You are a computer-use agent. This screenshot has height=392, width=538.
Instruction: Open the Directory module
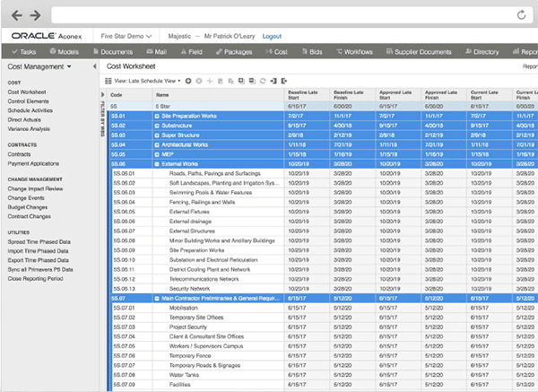tap(482, 51)
